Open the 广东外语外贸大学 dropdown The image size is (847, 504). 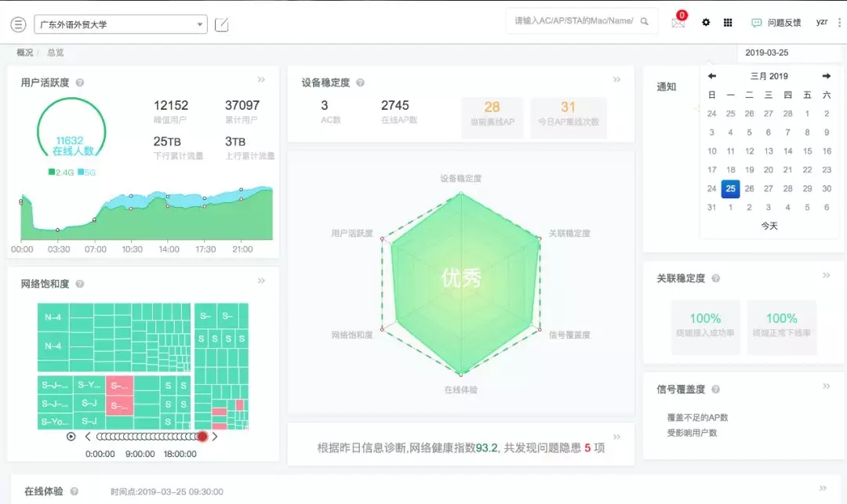pos(121,24)
